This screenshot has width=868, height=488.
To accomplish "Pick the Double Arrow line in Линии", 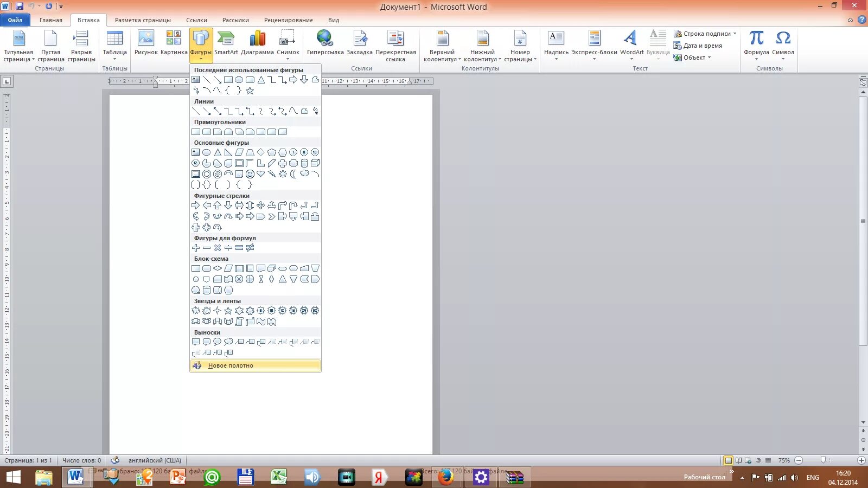I will (x=218, y=111).
